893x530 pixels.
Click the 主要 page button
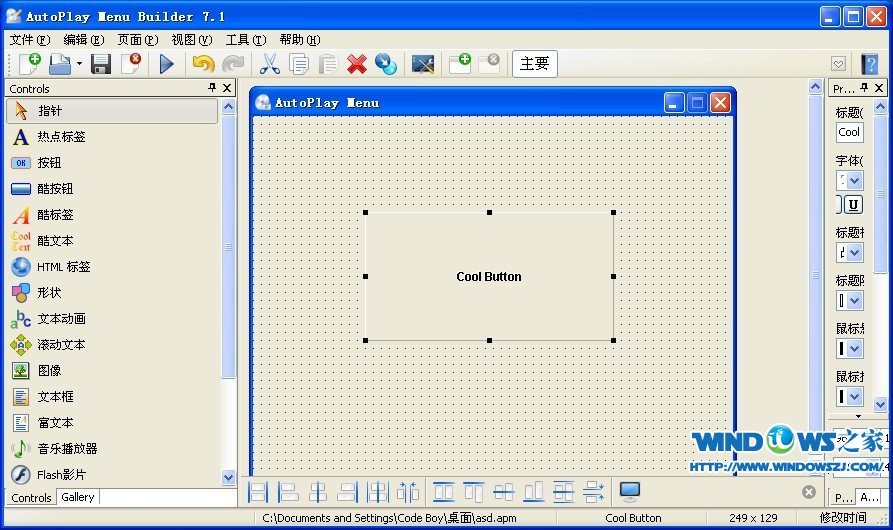pyautogui.click(x=534, y=64)
